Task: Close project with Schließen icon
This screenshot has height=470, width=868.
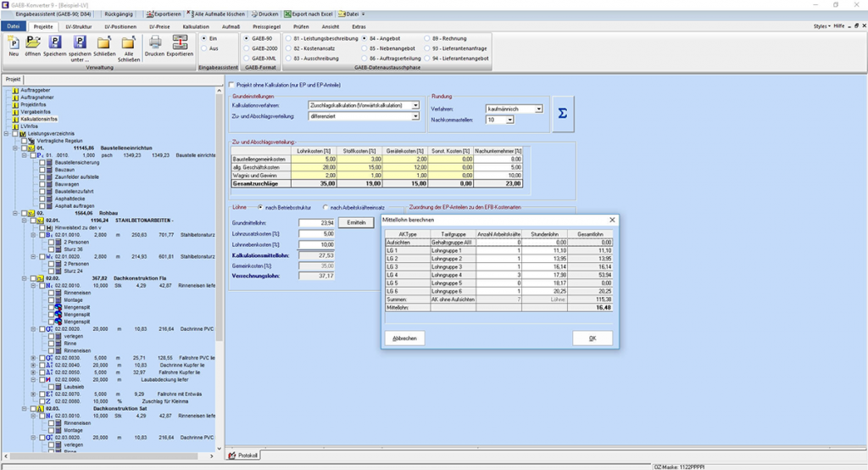Action: point(104,46)
